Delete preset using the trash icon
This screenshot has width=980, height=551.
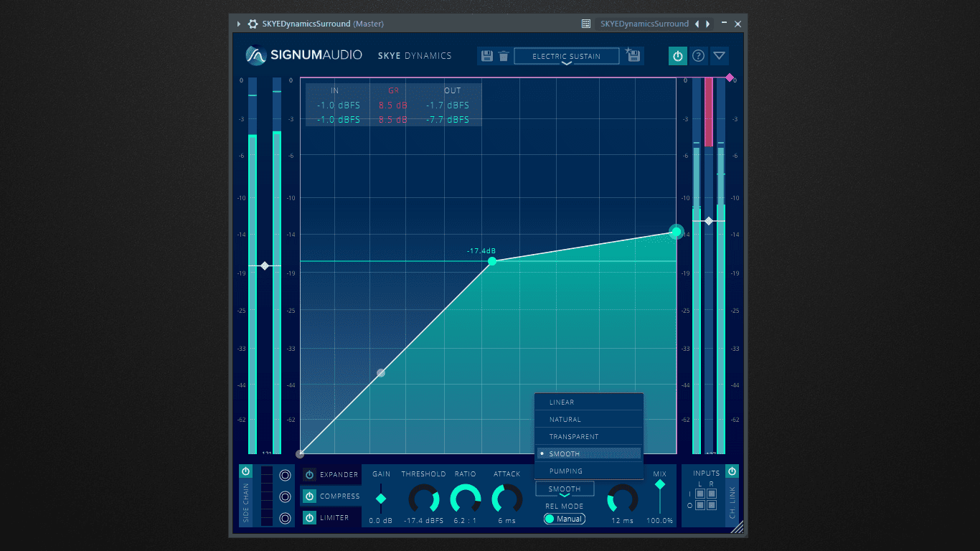(x=504, y=56)
